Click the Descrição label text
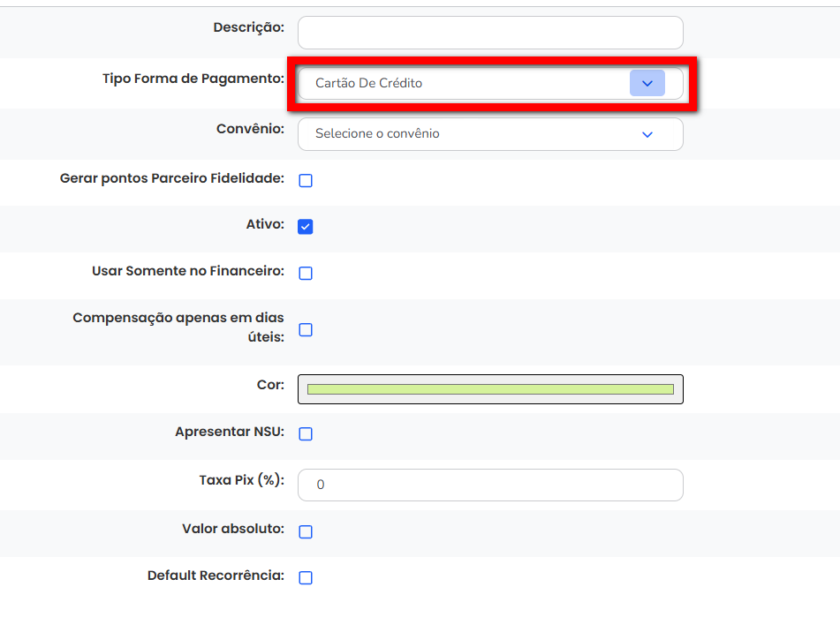The height and width of the screenshot is (617, 840). click(x=248, y=27)
